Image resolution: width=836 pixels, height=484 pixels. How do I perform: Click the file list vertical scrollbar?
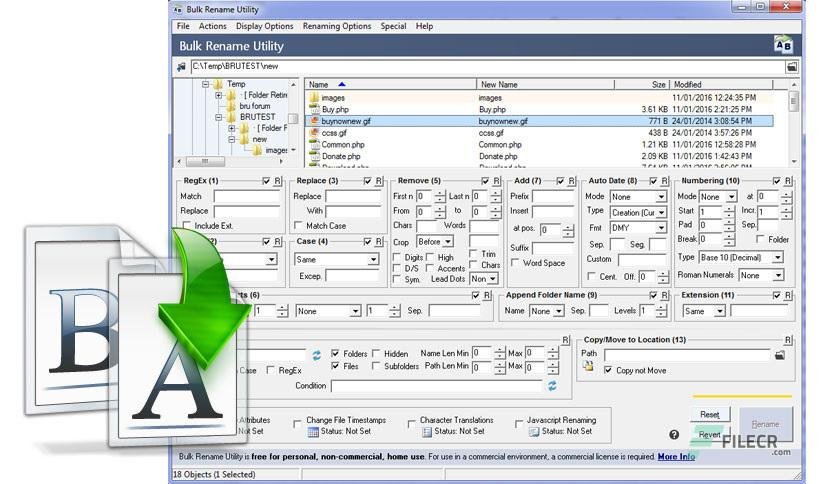[794, 123]
